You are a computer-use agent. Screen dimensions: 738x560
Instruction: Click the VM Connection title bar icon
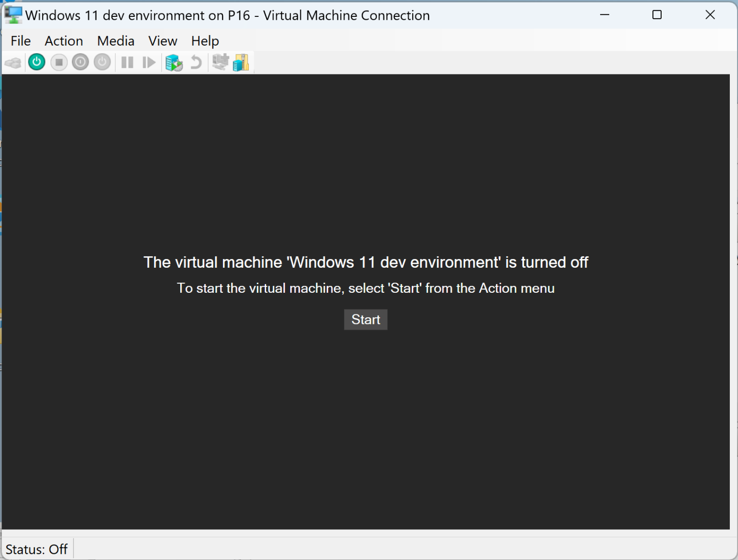click(x=12, y=14)
